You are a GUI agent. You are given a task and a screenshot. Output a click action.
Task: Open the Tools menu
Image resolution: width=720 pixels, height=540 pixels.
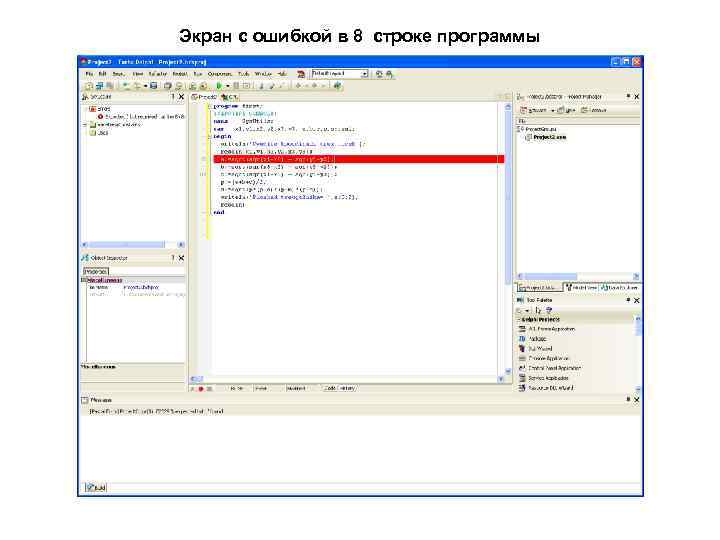point(243,74)
